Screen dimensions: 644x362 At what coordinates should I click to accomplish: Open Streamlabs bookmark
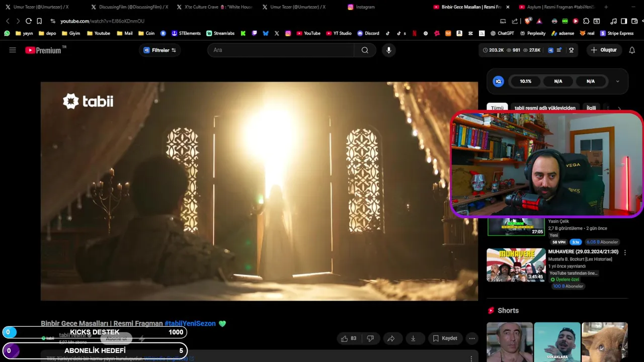[220, 33]
